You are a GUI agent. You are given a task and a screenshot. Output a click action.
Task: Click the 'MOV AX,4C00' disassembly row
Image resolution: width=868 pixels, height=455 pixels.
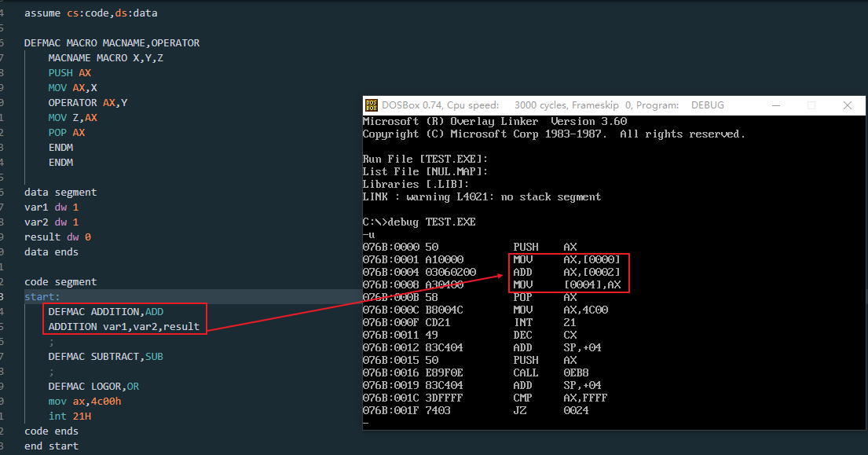485,310
